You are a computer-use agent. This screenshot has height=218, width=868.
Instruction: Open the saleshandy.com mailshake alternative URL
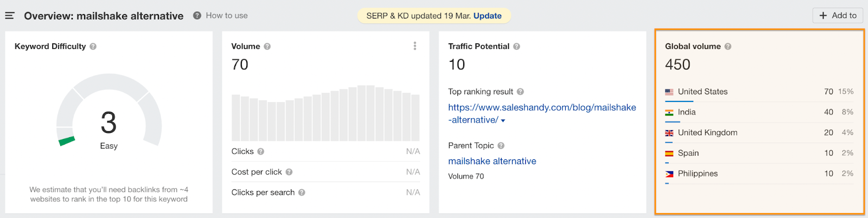pos(542,113)
